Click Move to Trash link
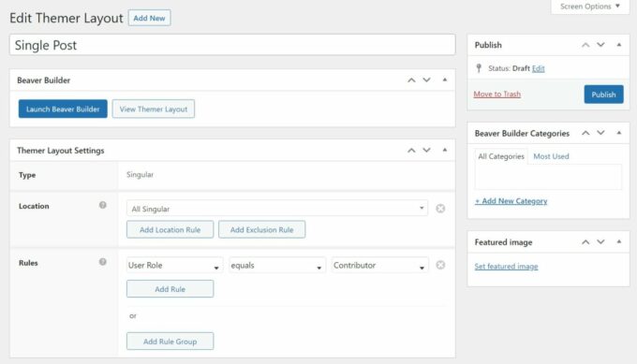 coord(496,95)
